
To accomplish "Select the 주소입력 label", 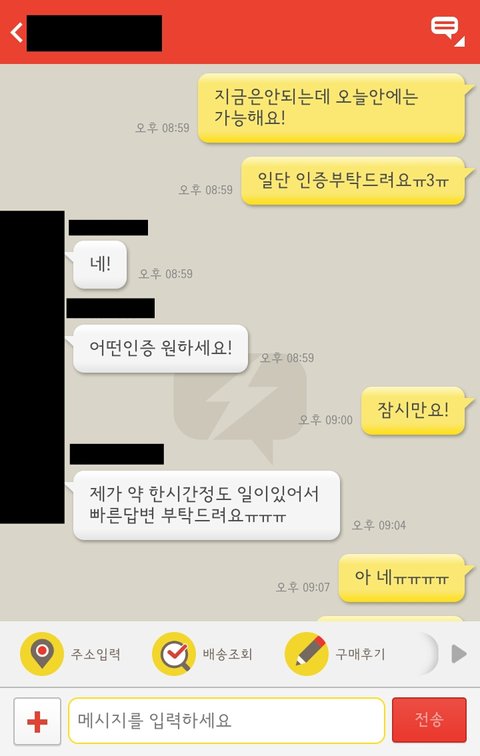I will pyautogui.click(x=95, y=654).
